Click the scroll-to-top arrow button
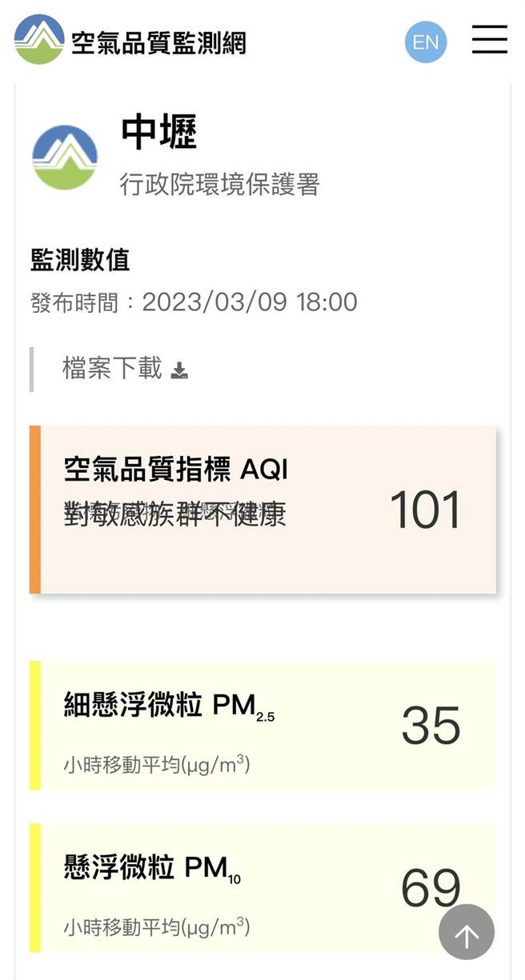This screenshot has height=980, width=525. click(x=467, y=932)
